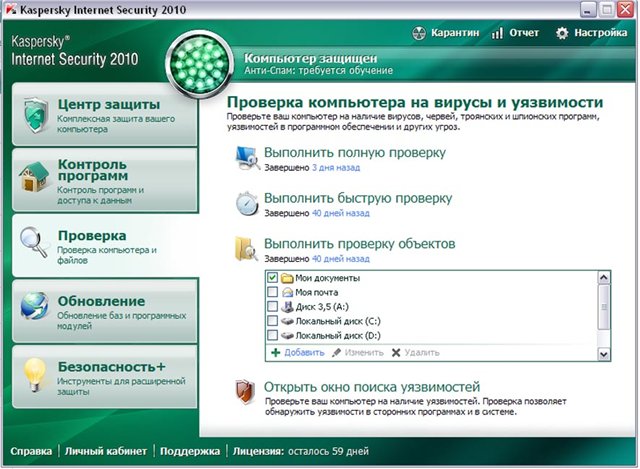Image resolution: width=640 pixels, height=469 pixels.
Task: Click the Моя почта envelope icon
Action: pyautogui.click(x=287, y=292)
